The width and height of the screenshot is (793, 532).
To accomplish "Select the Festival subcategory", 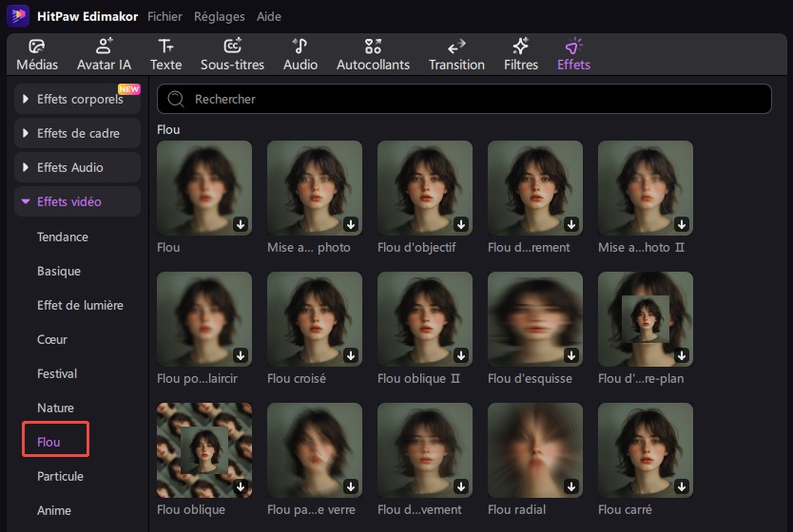I will tap(57, 374).
